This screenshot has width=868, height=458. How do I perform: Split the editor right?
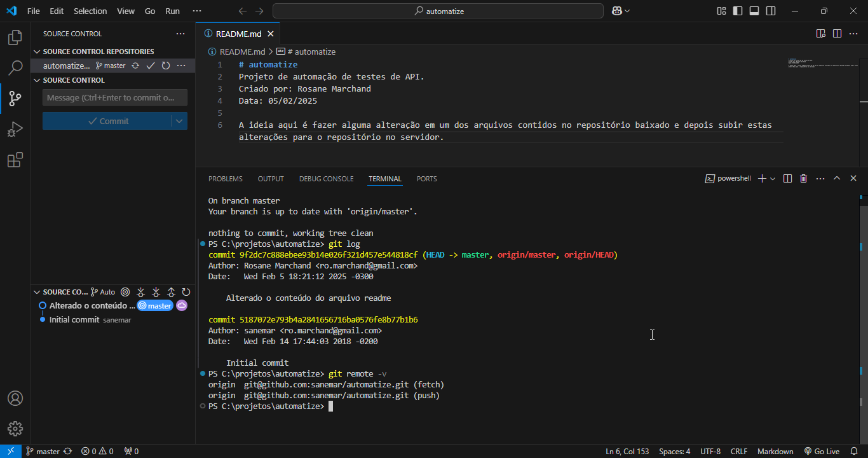click(837, 34)
